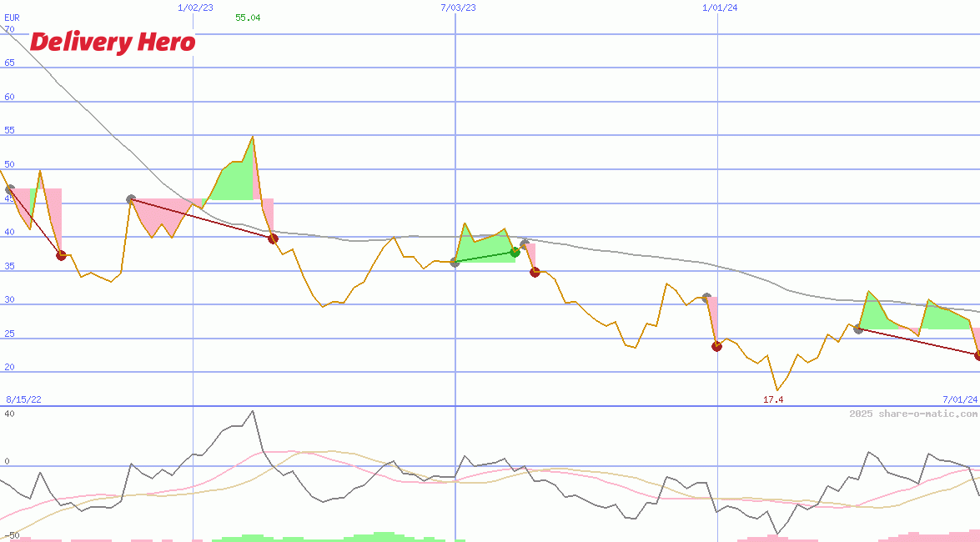Click the green exit marker after 7/03/23

[x=515, y=252]
